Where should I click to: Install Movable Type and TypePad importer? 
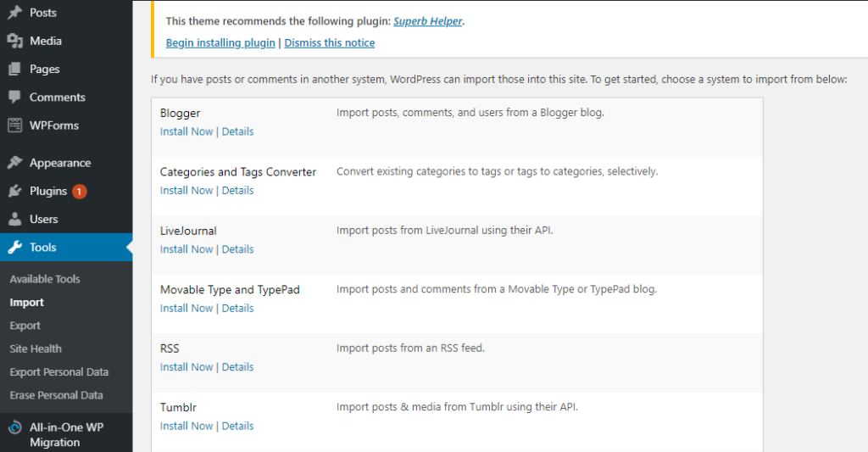186,308
